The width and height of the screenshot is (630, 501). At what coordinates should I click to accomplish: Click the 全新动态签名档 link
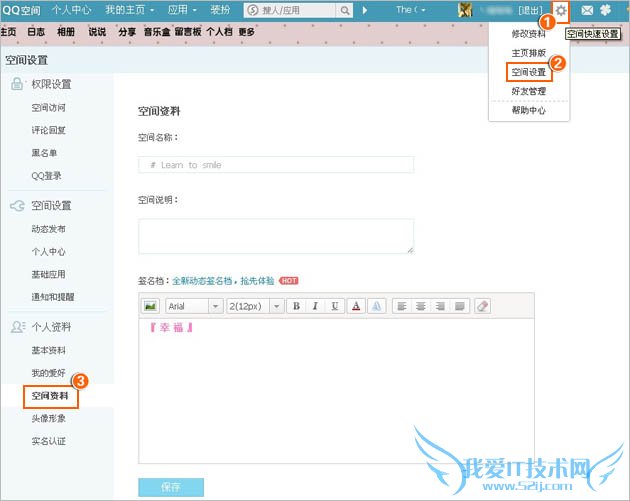tap(201, 281)
